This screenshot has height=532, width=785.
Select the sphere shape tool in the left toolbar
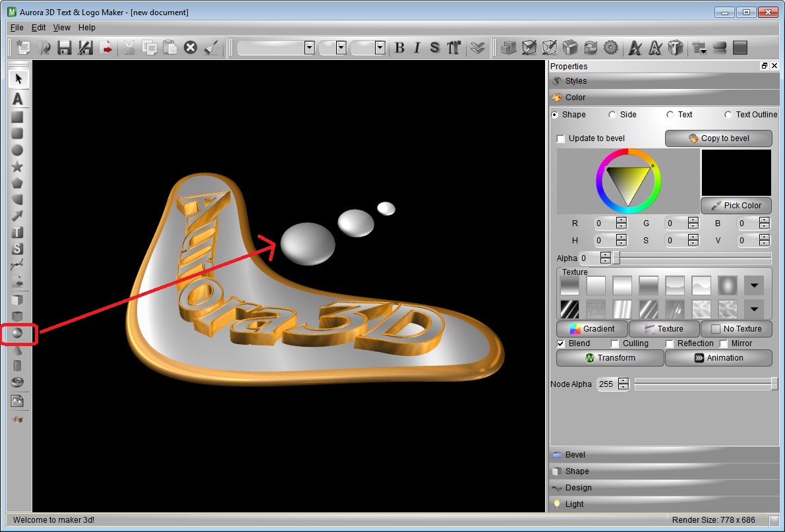pyautogui.click(x=18, y=334)
